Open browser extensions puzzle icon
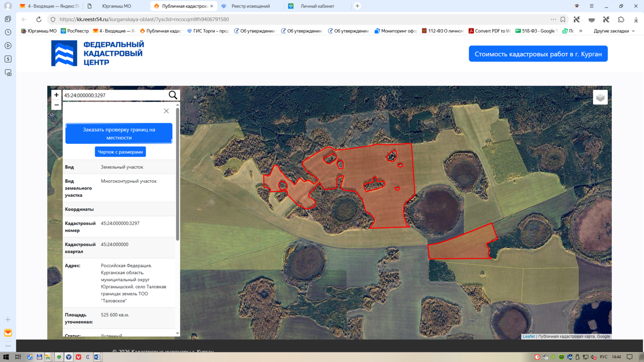This screenshot has height=362, width=644. (x=621, y=19)
